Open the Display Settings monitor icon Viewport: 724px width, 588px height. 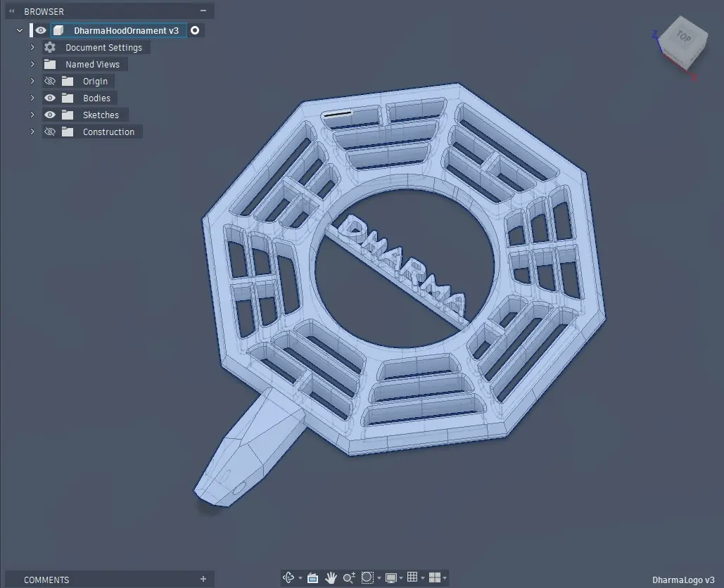click(x=391, y=577)
